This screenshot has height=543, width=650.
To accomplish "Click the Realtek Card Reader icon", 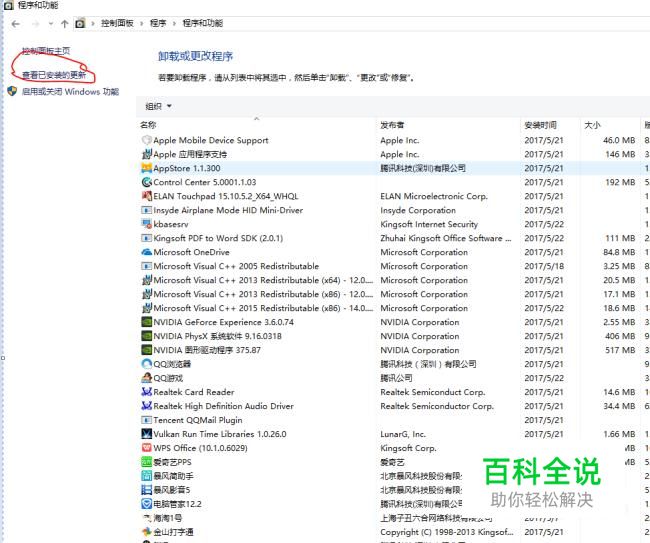I will click(146, 392).
